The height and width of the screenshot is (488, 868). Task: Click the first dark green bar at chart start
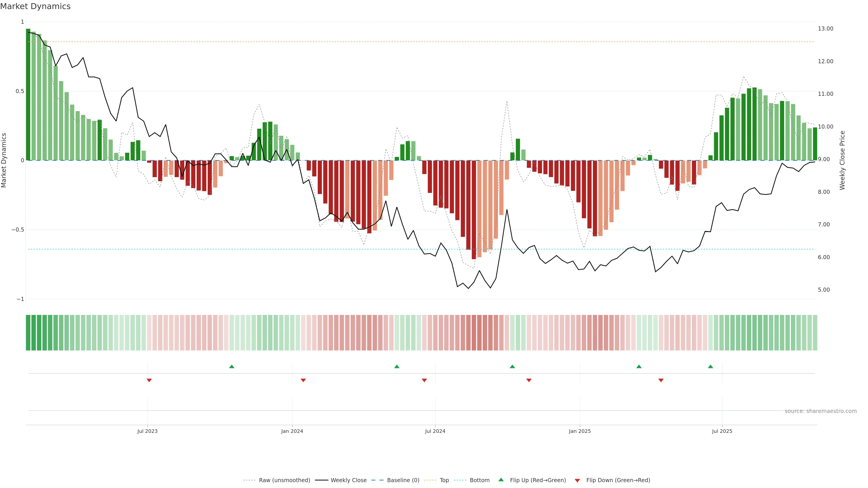coord(28,94)
